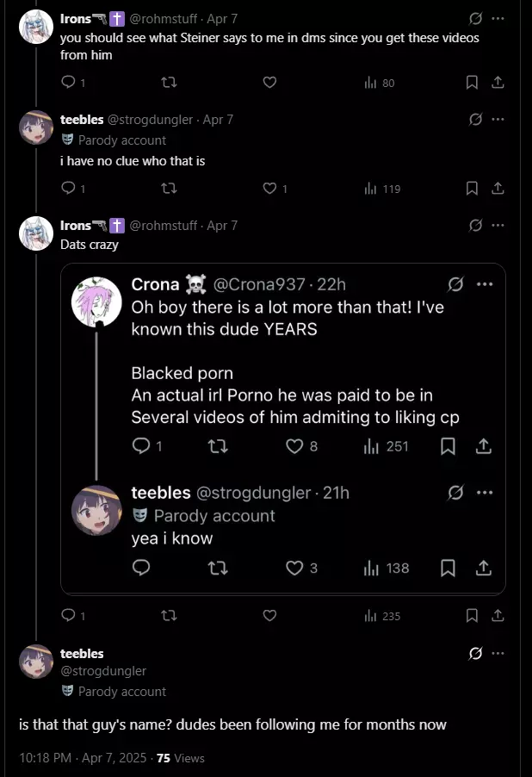
Task: Click Grok icon on teebles' main tweet
Action: coord(475,654)
